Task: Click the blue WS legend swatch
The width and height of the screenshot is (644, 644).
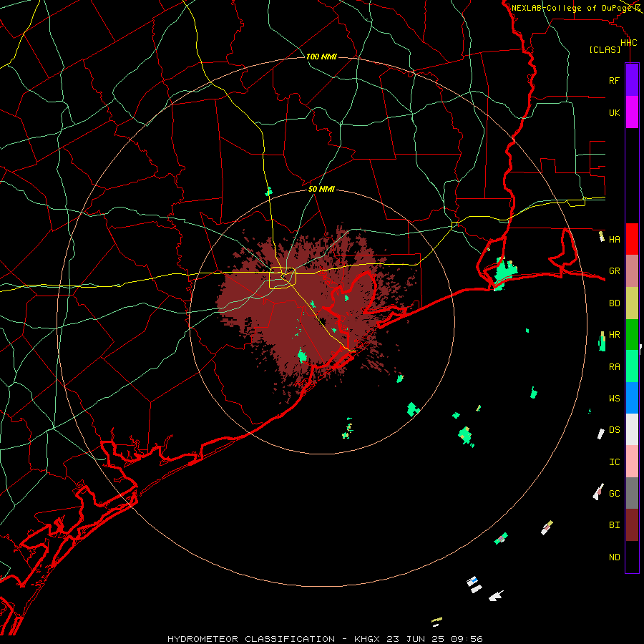Action: tap(632, 398)
